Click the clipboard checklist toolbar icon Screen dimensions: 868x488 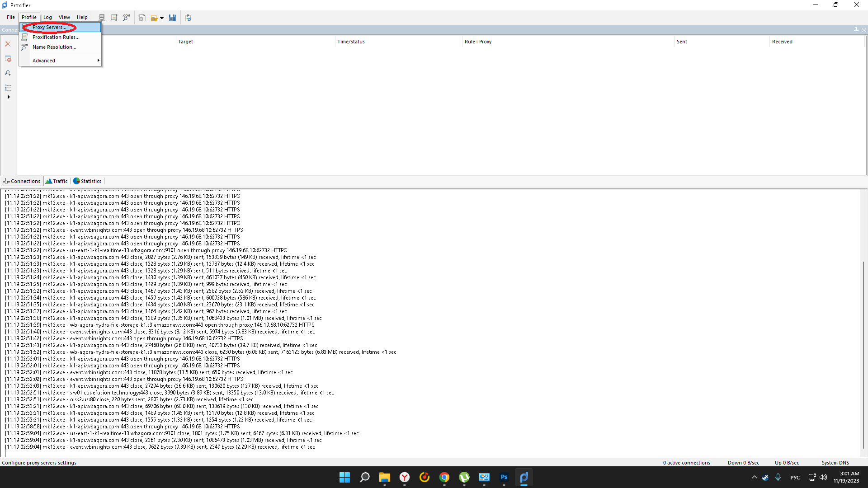(188, 18)
